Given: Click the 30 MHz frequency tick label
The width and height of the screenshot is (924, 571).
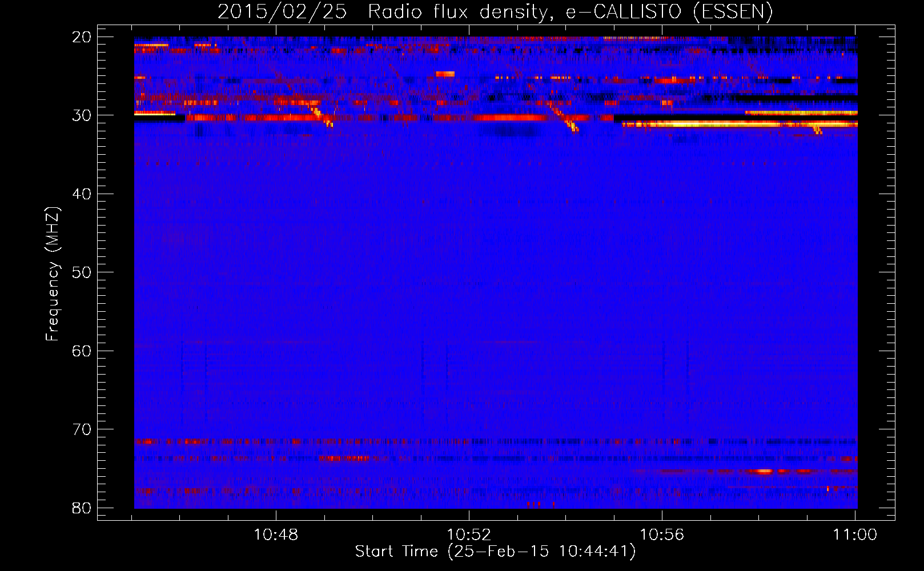Looking at the screenshot, I should tap(82, 115).
